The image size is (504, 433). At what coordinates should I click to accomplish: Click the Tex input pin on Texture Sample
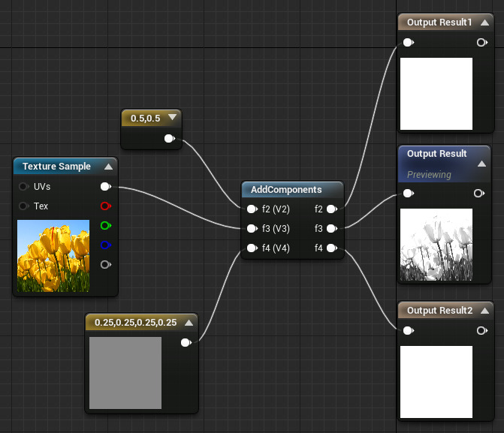pyautogui.click(x=24, y=206)
